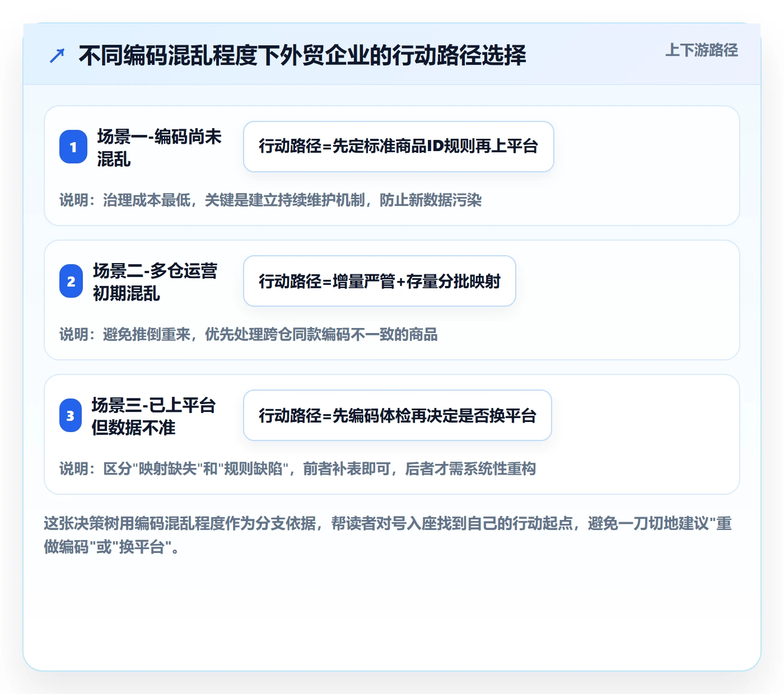Click the heading 场景二-多仓运营初期混乱
The height and width of the screenshot is (694, 784).
coord(155,282)
